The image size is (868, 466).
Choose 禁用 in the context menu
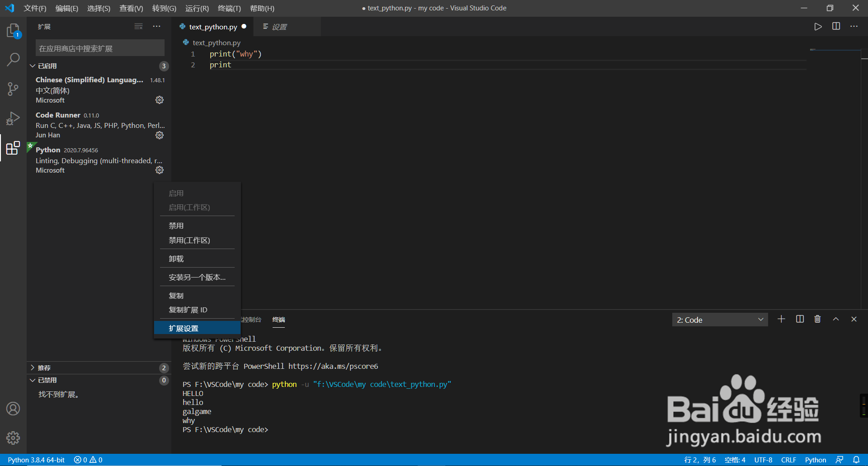pyautogui.click(x=197, y=226)
